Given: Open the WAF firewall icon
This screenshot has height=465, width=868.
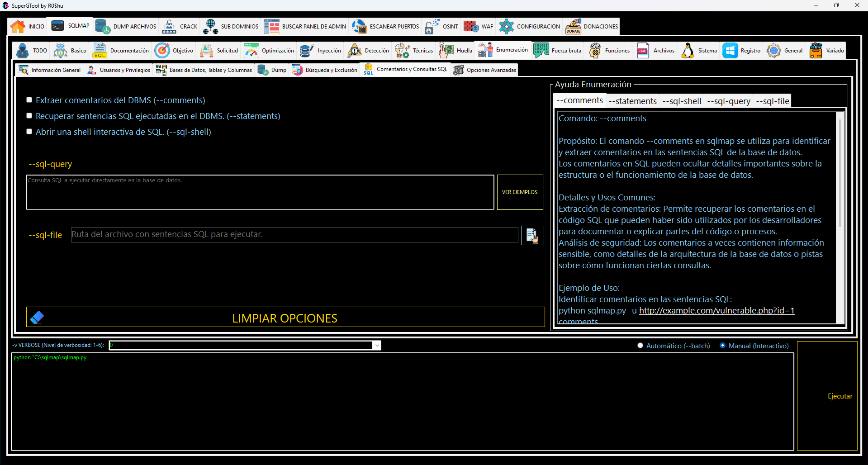Looking at the screenshot, I should (471, 26).
